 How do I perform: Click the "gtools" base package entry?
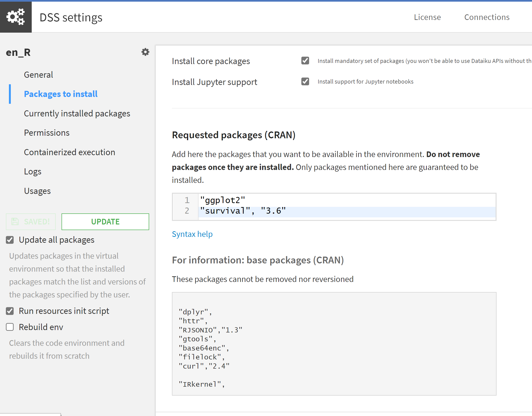197,339
